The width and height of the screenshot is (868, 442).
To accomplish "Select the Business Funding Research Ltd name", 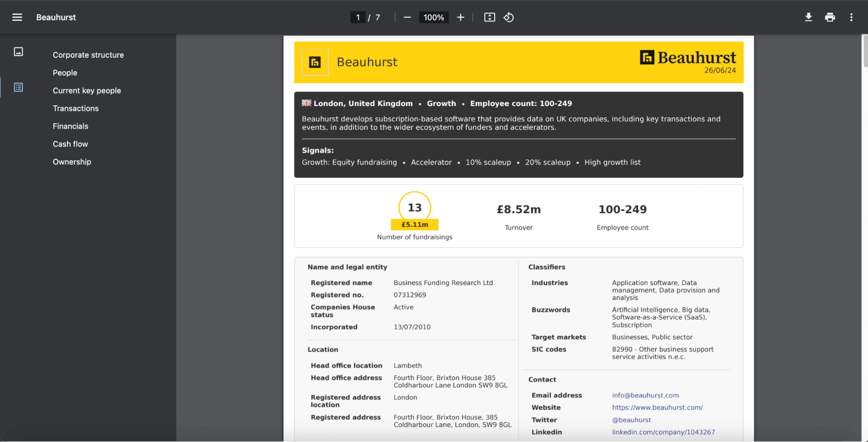I will (x=443, y=282).
